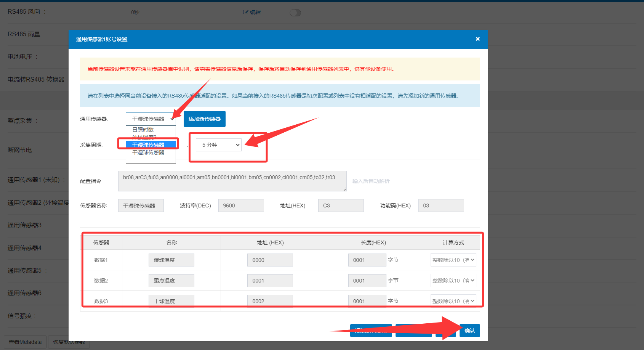The width and height of the screenshot is (644, 350).
Task: Close the 通用传感器1账号设置 dialog
Action: [477, 39]
